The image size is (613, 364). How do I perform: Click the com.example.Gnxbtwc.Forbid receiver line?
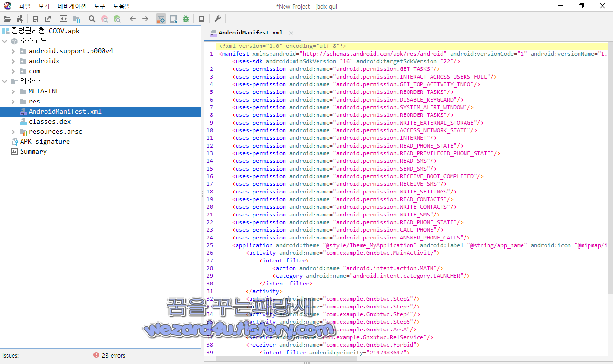point(333,345)
